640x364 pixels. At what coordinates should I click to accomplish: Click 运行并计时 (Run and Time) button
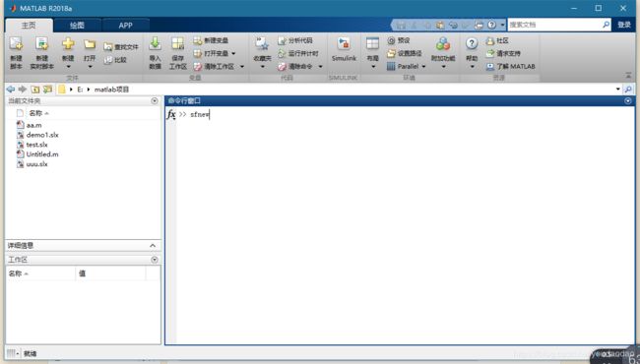pos(298,53)
